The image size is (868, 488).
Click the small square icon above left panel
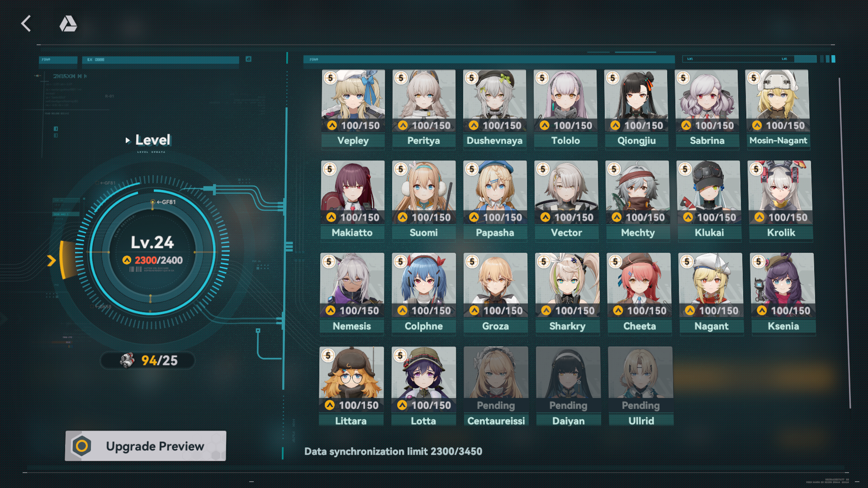248,59
